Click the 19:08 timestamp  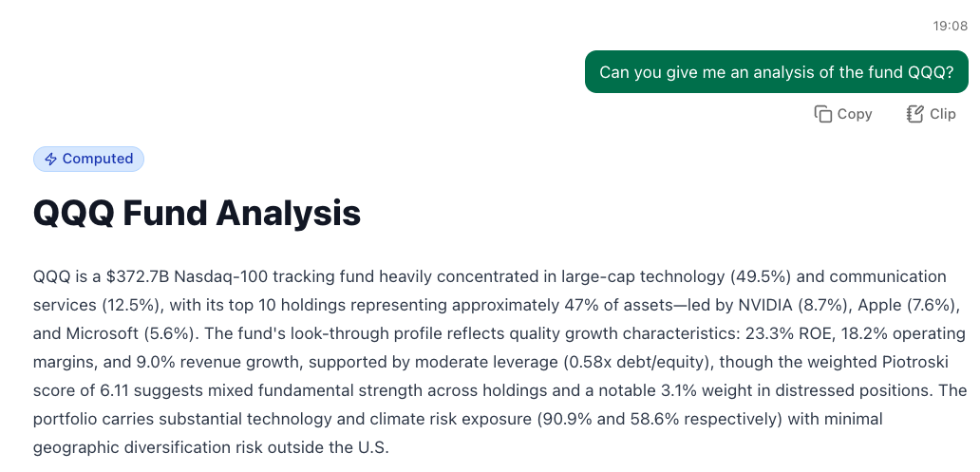pyautogui.click(x=950, y=27)
